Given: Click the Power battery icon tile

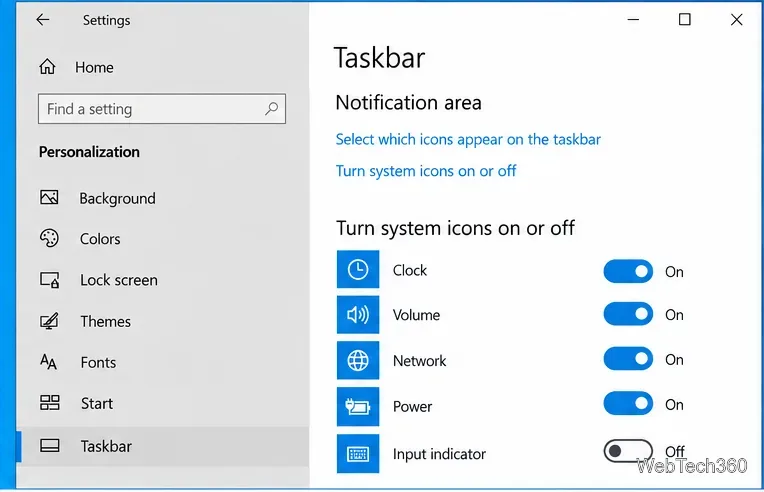Looking at the screenshot, I should tap(358, 406).
